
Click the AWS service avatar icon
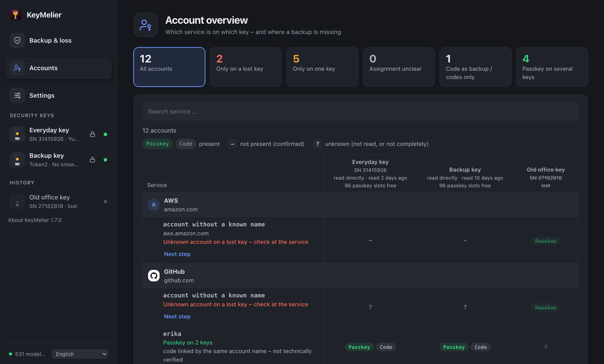[154, 205]
